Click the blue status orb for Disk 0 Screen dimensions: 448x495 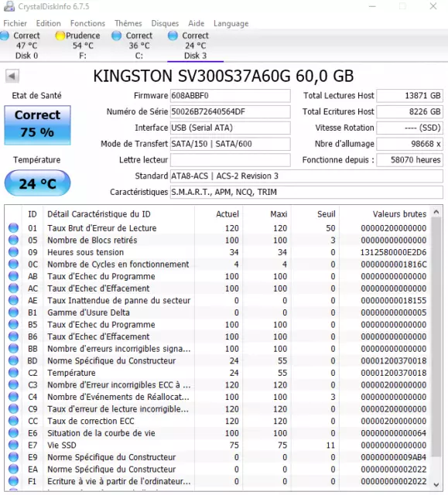[x=5, y=36]
